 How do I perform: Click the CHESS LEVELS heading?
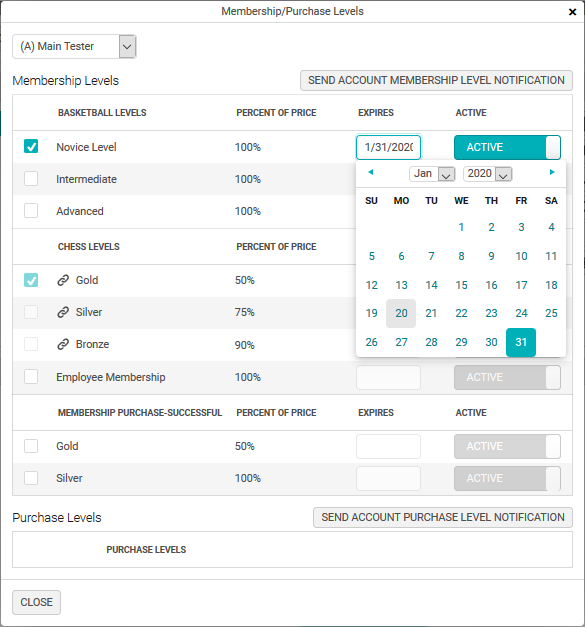pyautogui.click(x=89, y=247)
